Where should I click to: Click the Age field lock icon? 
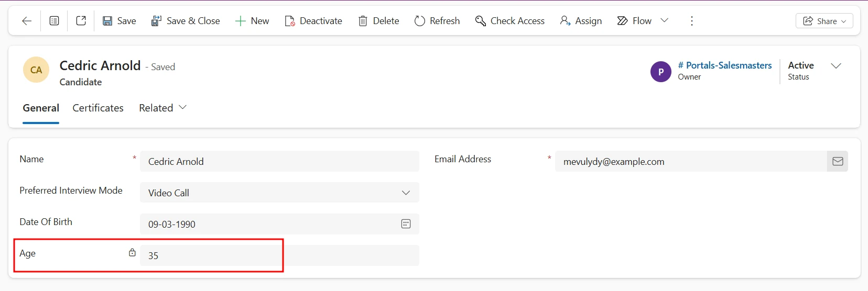pyautogui.click(x=132, y=253)
